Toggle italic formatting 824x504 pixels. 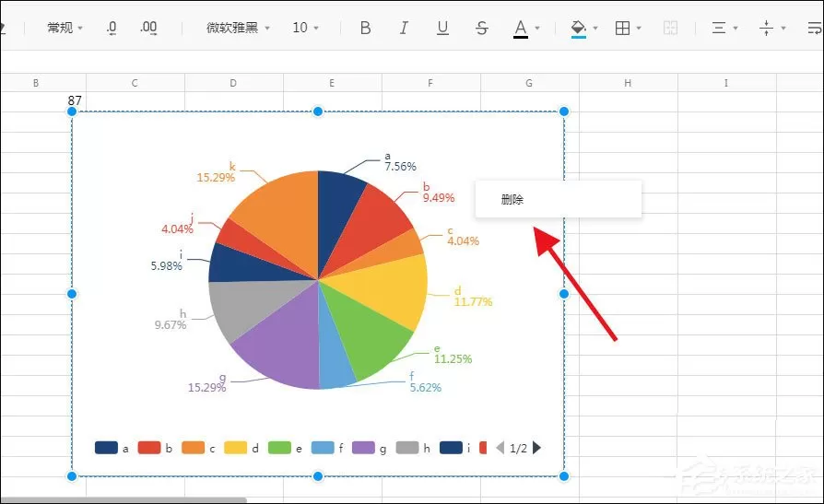tap(404, 28)
